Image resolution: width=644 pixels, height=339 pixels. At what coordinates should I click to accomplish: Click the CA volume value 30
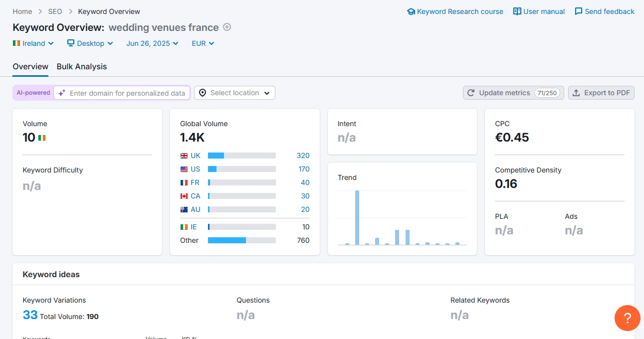coord(305,196)
